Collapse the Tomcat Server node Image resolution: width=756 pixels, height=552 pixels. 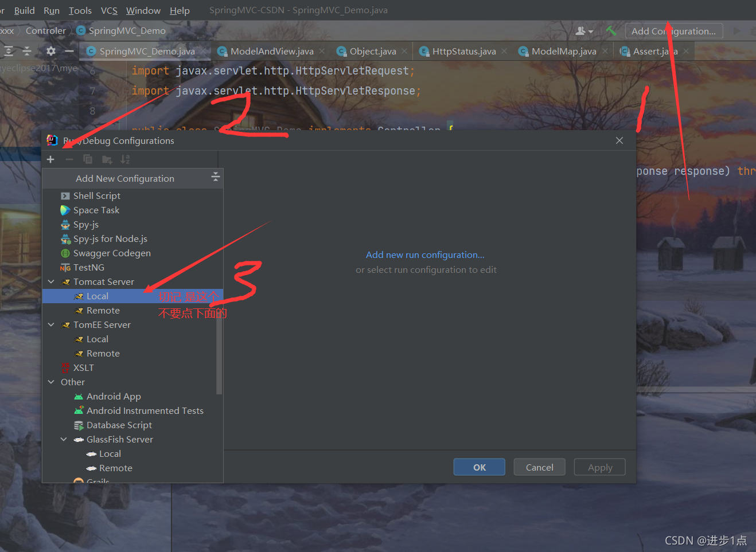(x=51, y=281)
